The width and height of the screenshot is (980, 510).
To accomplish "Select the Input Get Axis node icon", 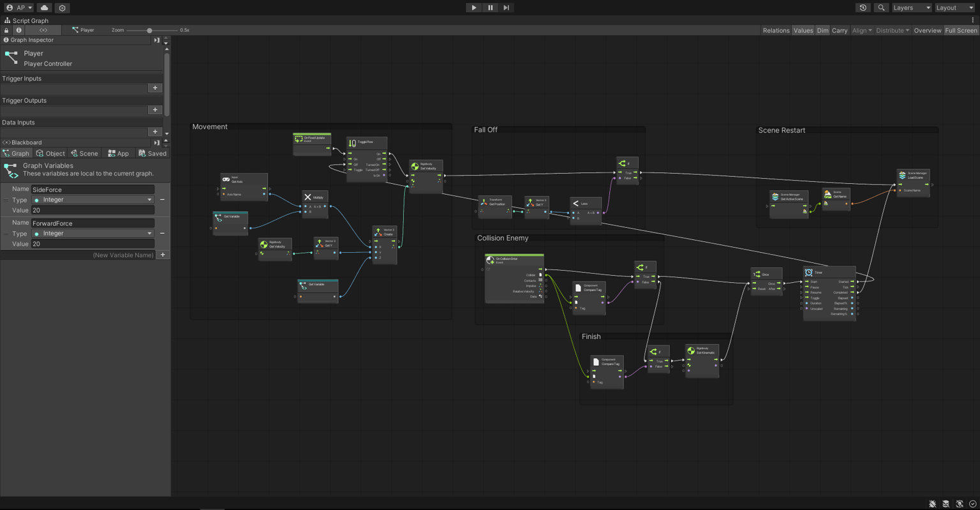I will pos(226,179).
